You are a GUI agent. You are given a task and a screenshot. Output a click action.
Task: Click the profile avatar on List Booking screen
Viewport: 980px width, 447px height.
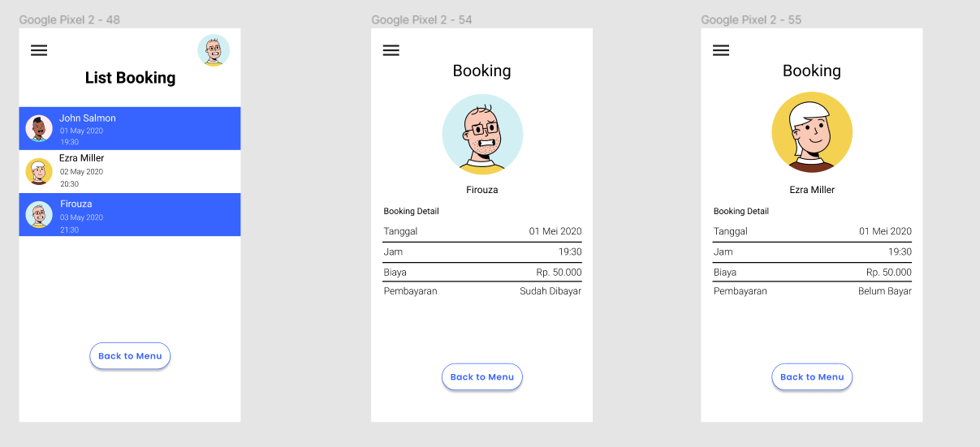pyautogui.click(x=214, y=50)
